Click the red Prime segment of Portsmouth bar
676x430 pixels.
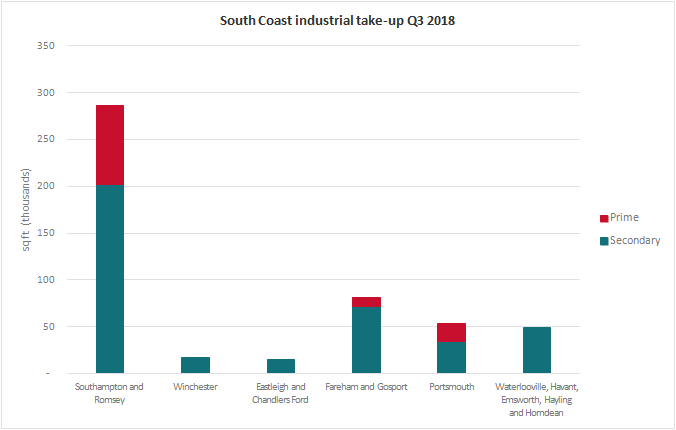451,332
